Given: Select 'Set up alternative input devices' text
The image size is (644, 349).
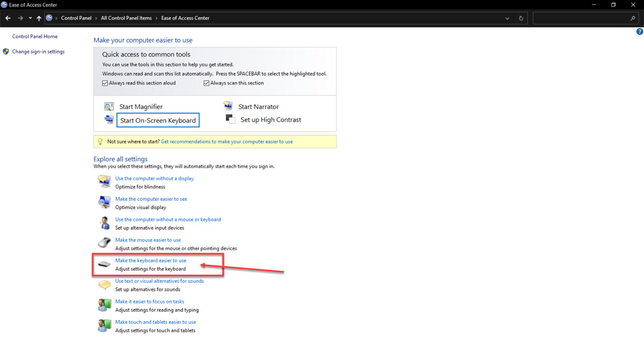Looking at the screenshot, I should 149,228.
